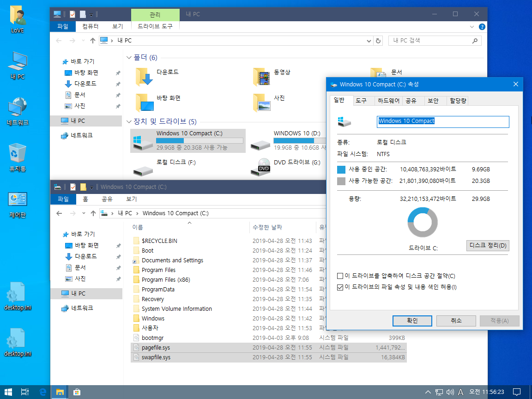Viewport: 532px width, 399px height.
Task: Open 제어판 control panel desktop icon
Action: pos(17,204)
